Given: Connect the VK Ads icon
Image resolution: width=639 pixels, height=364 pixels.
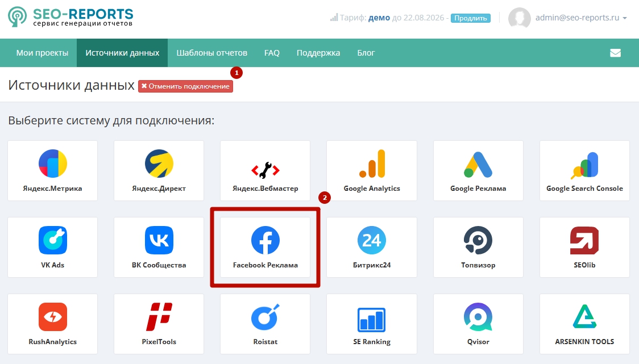Looking at the screenshot, I should [x=52, y=240].
